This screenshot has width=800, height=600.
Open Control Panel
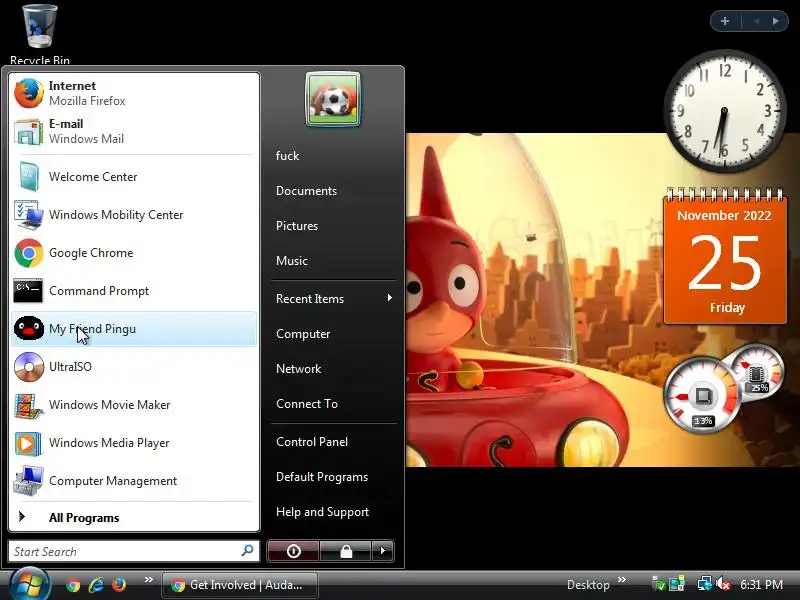coord(334,442)
